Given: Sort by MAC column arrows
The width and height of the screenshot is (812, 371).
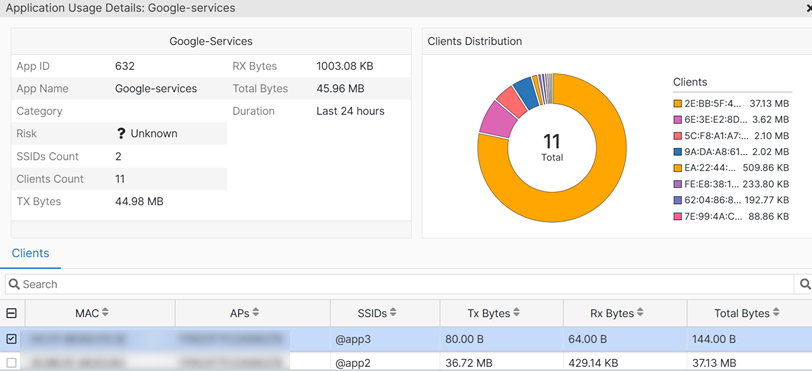Looking at the screenshot, I should (x=106, y=312).
